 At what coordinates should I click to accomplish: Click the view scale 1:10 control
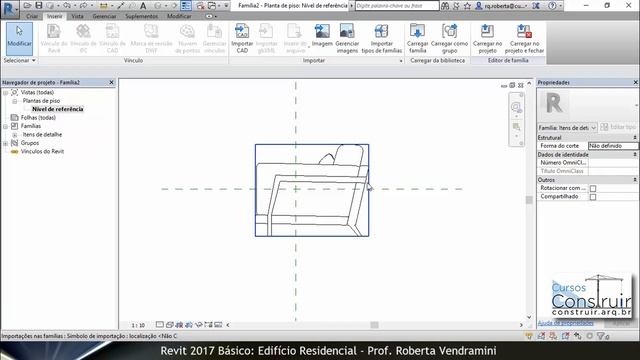click(x=138, y=325)
